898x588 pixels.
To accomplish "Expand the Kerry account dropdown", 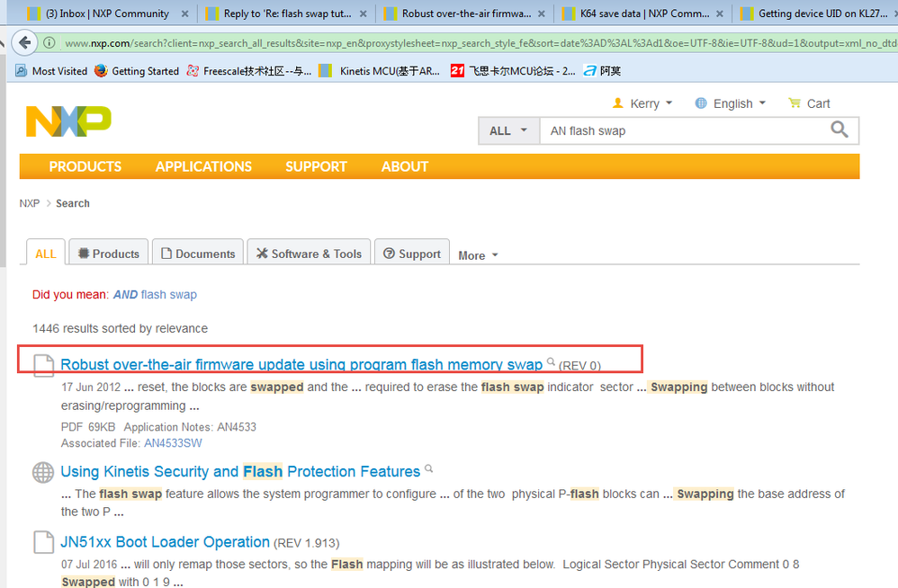I will click(x=669, y=103).
